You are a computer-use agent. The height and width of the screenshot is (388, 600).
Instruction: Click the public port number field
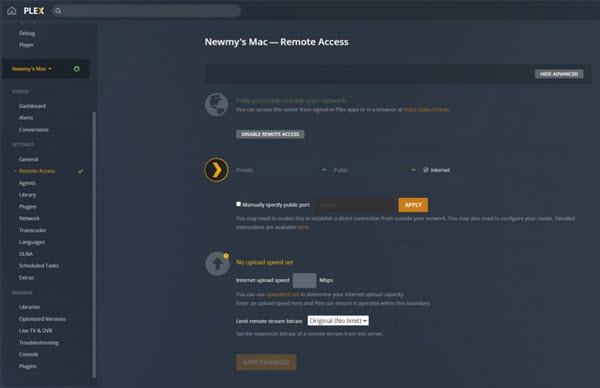(x=354, y=205)
